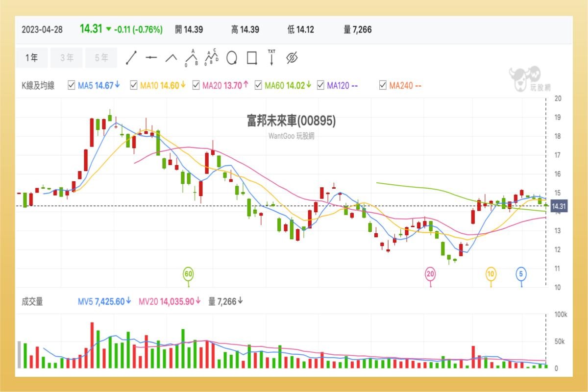Click the 富邦未來車(00895) chart title
This screenshot has height=392, width=588.
pos(292,121)
